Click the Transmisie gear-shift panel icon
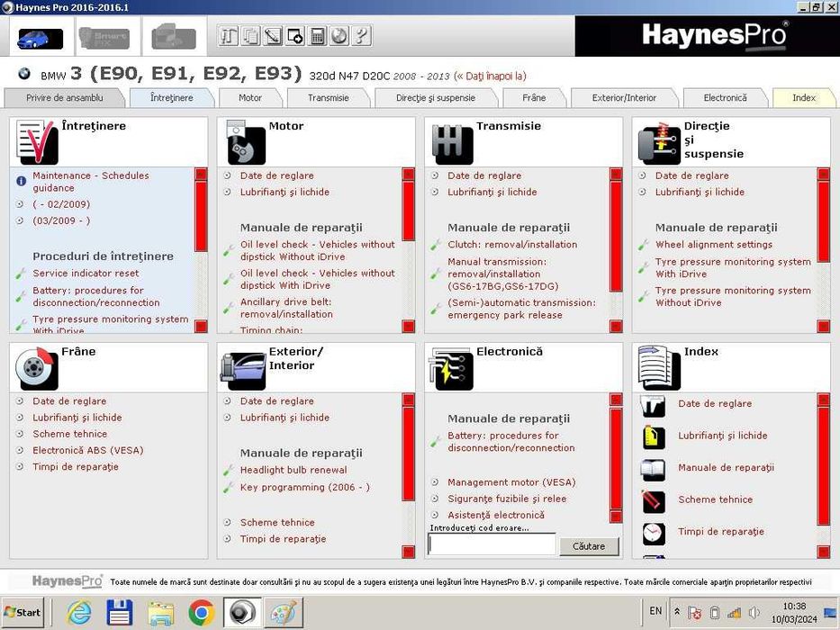Image resolution: width=840 pixels, height=630 pixels. tap(452, 144)
